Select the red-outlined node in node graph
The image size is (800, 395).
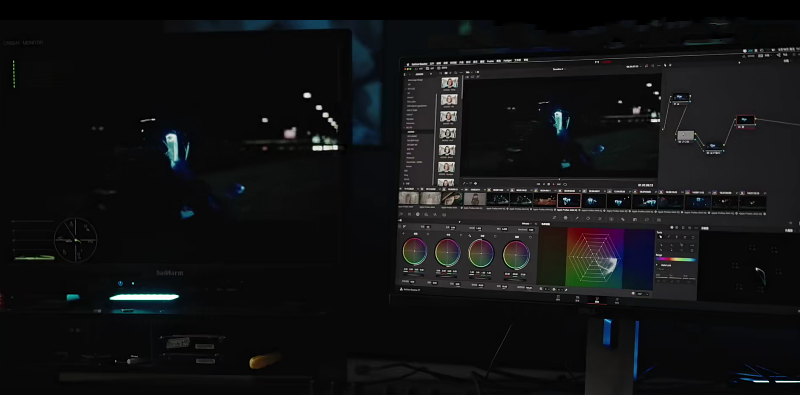pos(745,121)
